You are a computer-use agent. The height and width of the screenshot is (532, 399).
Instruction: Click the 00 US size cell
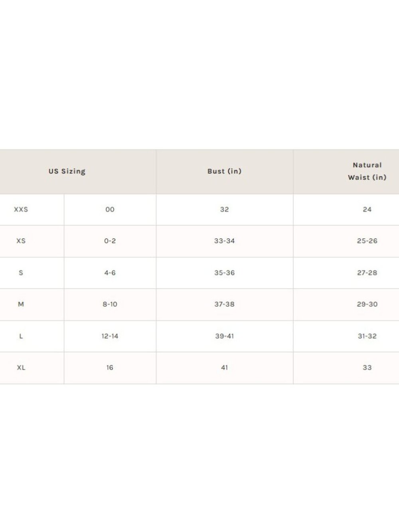[x=110, y=210]
